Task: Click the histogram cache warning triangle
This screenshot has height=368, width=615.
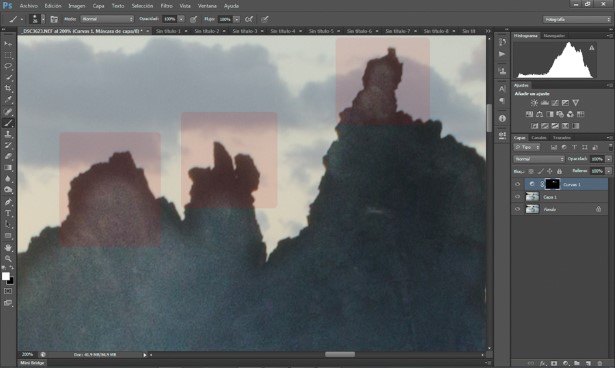Action: pos(591,48)
